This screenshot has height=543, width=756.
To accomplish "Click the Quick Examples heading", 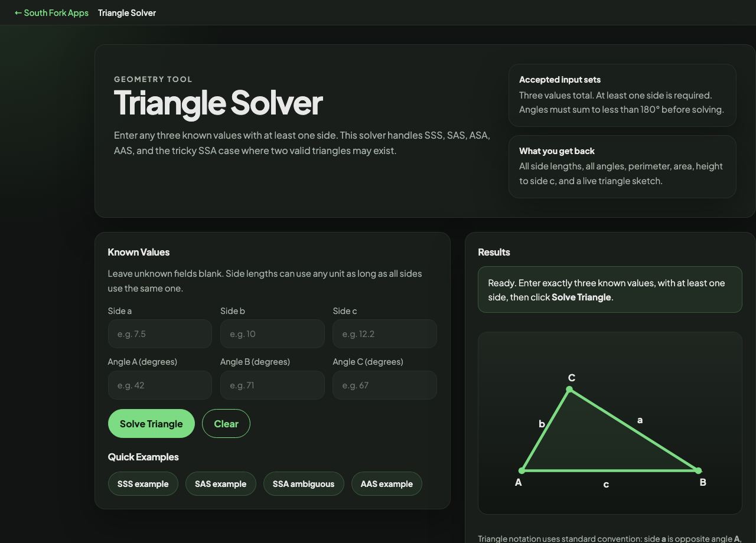I will (143, 457).
